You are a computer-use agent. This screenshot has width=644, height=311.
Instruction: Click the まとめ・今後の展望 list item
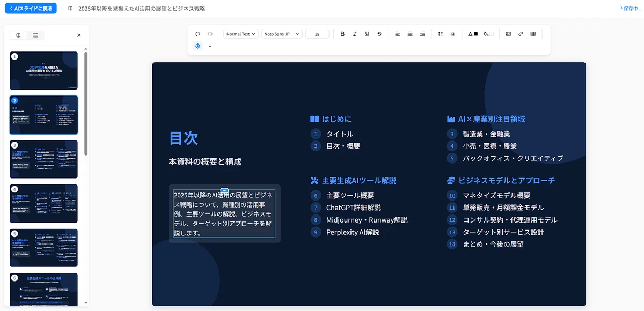coord(493,244)
